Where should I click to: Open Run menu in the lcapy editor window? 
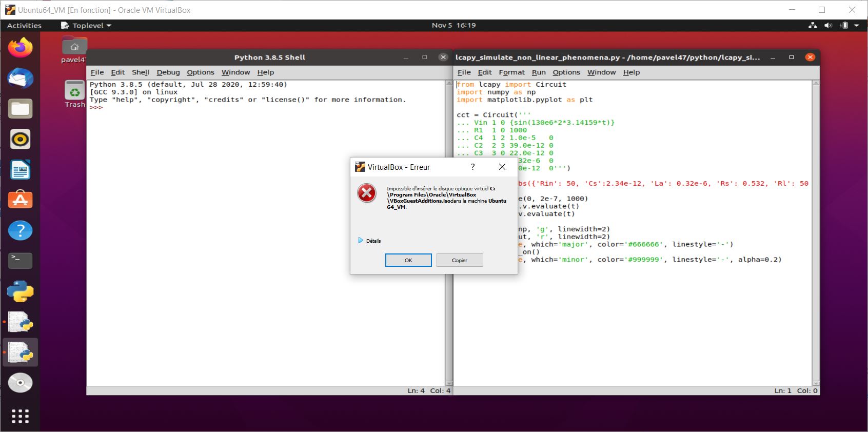coord(539,72)
